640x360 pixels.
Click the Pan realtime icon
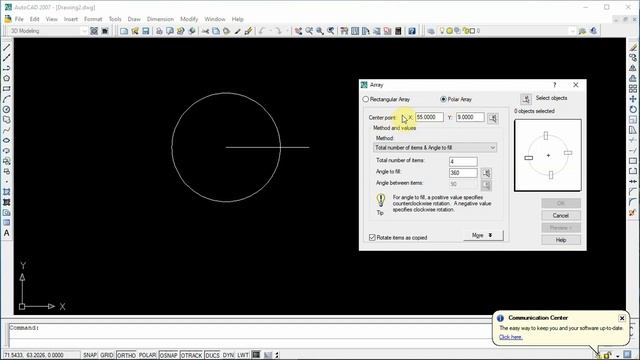coord(298,31)
